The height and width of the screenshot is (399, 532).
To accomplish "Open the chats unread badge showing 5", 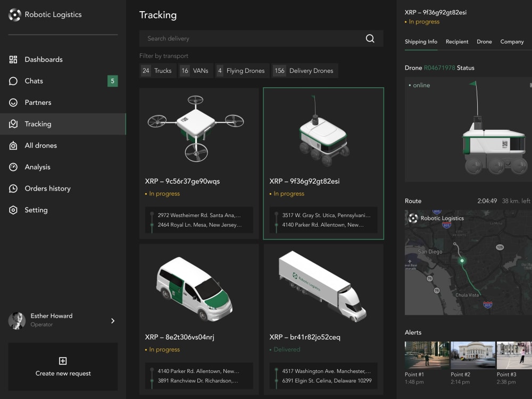I will coord(113,81).
